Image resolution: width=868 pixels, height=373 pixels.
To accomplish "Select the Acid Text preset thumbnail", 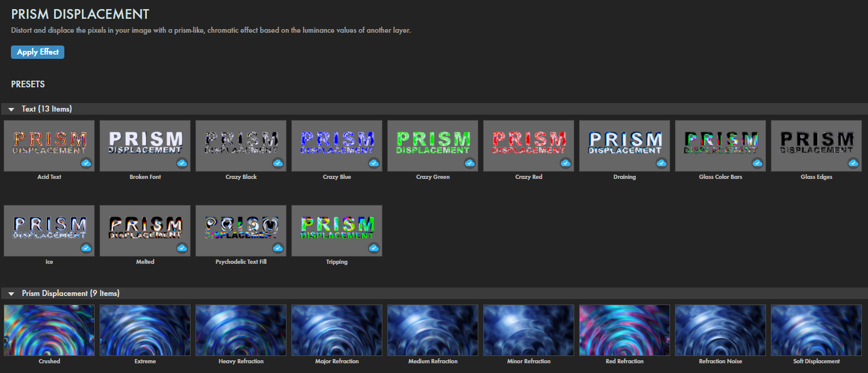I will (49, 146).
